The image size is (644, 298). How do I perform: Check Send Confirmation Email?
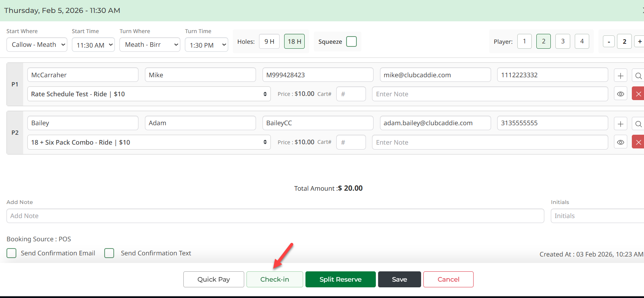click(12, 253)
